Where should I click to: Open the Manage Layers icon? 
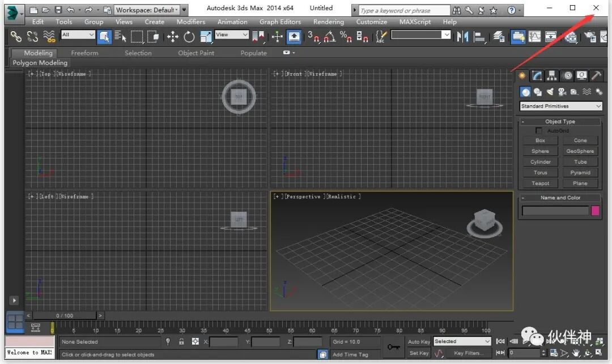(499, 37)
